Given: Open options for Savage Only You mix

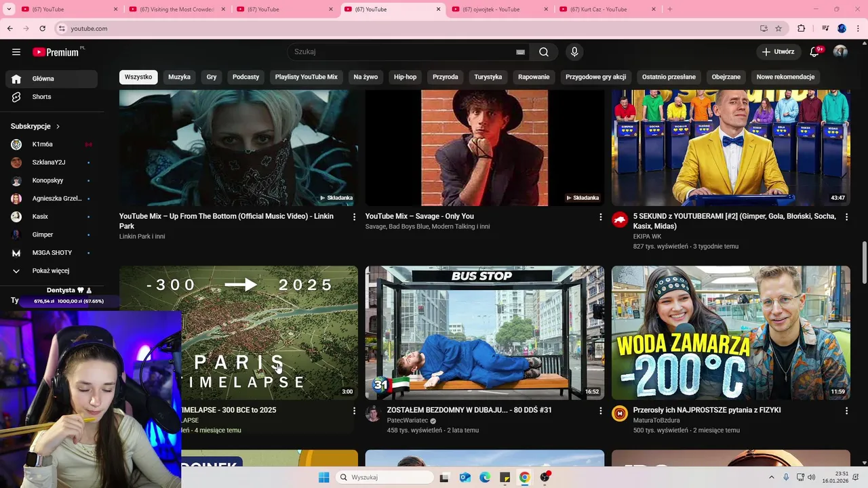Looking at the screenshot, I should pos(600,217).
